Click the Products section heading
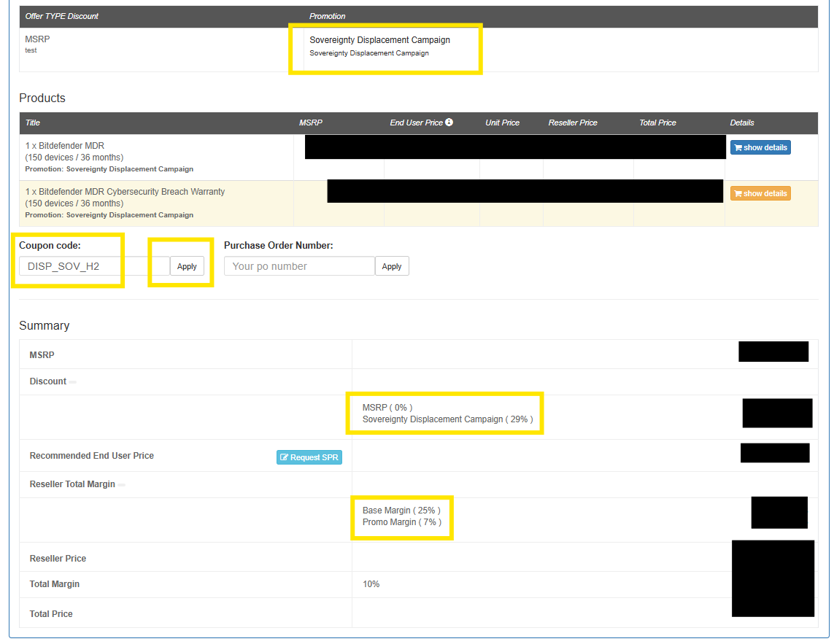 (42, 98)
